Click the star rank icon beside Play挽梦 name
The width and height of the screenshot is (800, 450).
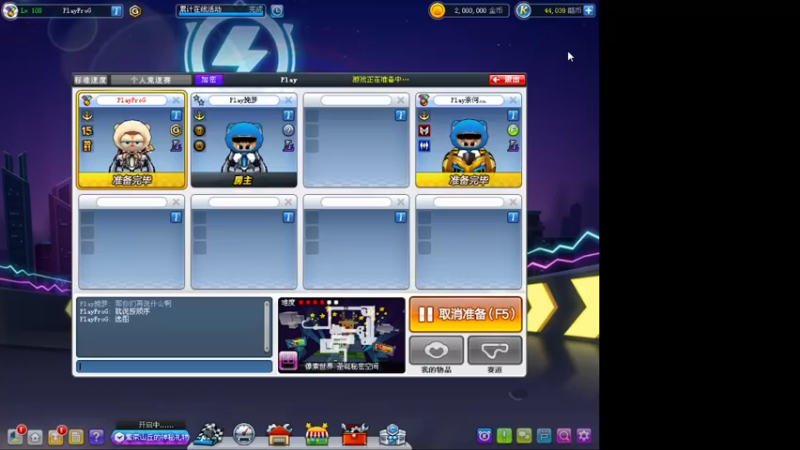199,101
